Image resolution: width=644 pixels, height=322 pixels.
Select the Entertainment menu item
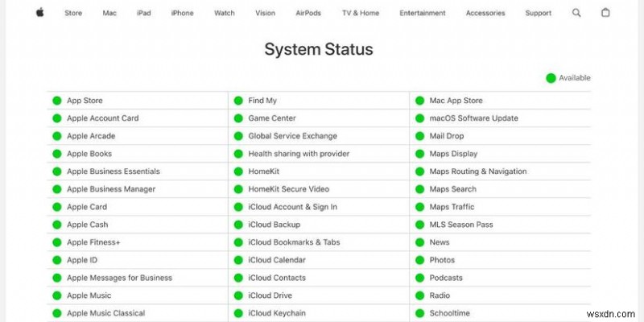422,13
